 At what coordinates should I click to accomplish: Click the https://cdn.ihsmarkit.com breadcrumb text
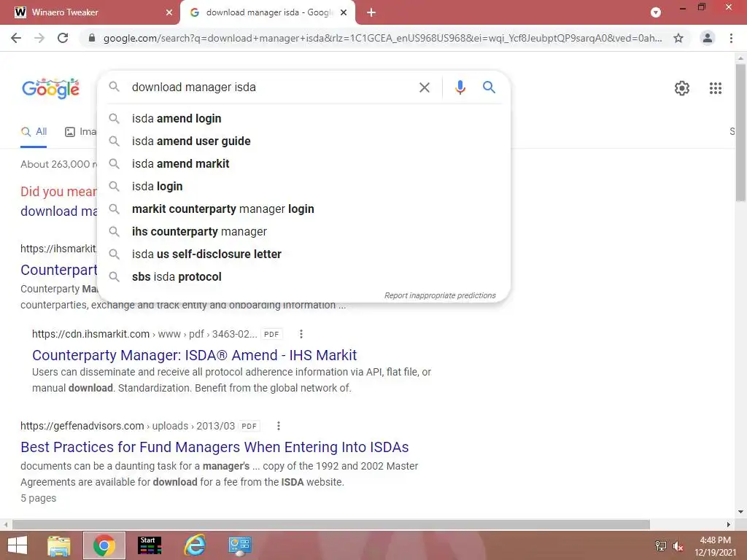click(x=90, y=334)
